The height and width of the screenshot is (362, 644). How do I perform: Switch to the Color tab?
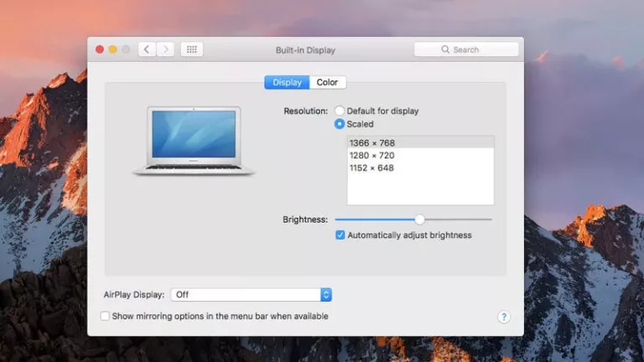(327, 82)
